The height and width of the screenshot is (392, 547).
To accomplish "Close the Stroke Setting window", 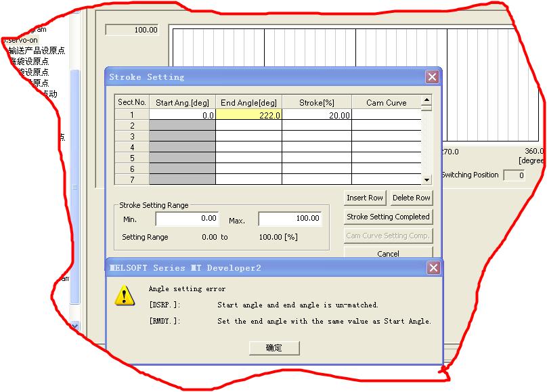I will tap(432, 77).
